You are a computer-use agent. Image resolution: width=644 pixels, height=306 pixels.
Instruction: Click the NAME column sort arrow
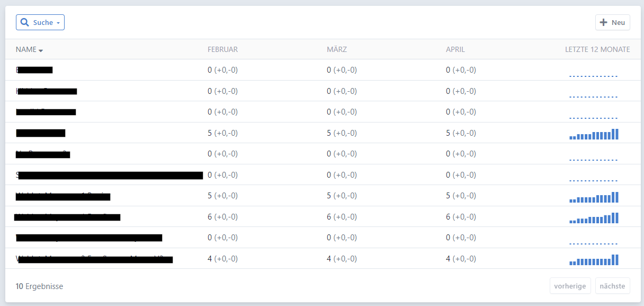[x=41, y=50]
